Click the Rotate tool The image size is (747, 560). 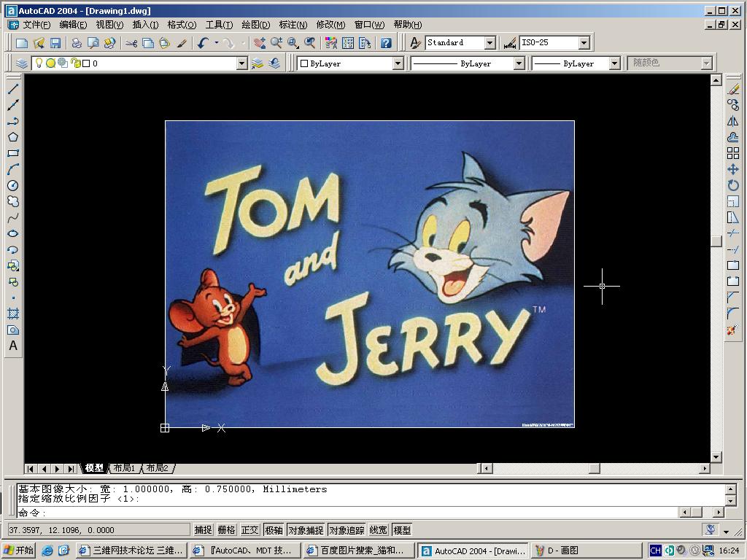(x=733, y=185)
